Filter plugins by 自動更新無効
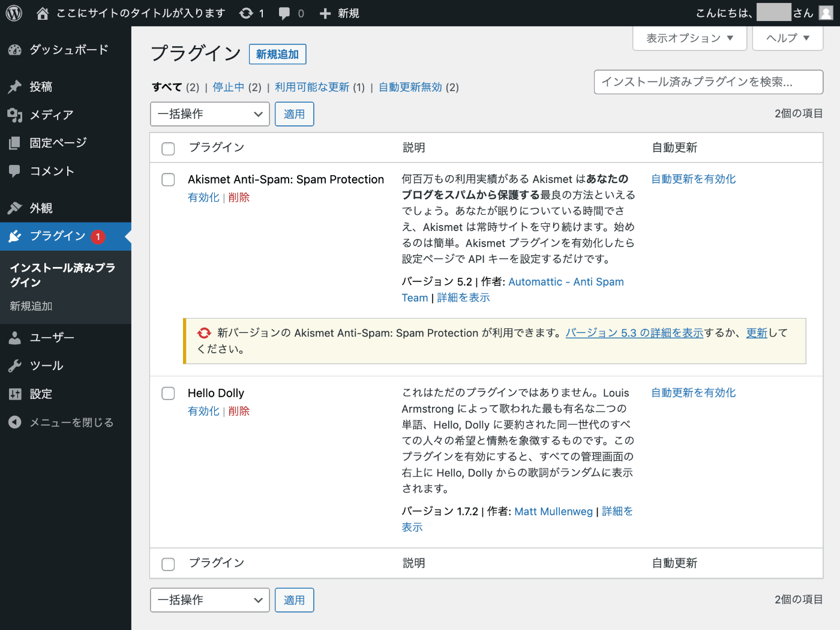The height and width of the screenshot is (630, 840). (x=410, y=87)
